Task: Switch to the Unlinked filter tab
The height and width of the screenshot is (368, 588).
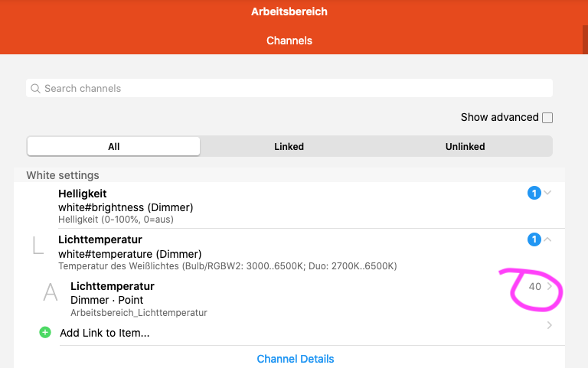Action: click(465, 146)
